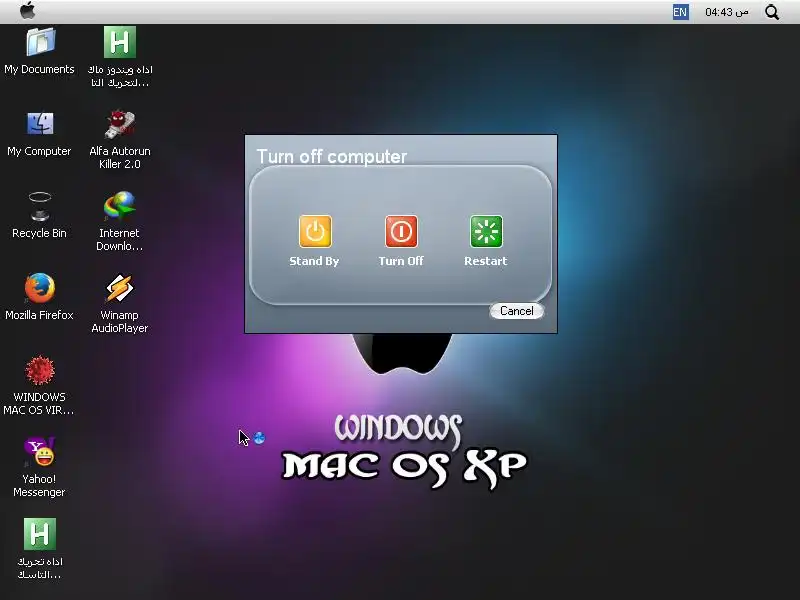Select the Internet Downlo... shortcut icon
The image size is (800, 600).
[x=120, y=206]
